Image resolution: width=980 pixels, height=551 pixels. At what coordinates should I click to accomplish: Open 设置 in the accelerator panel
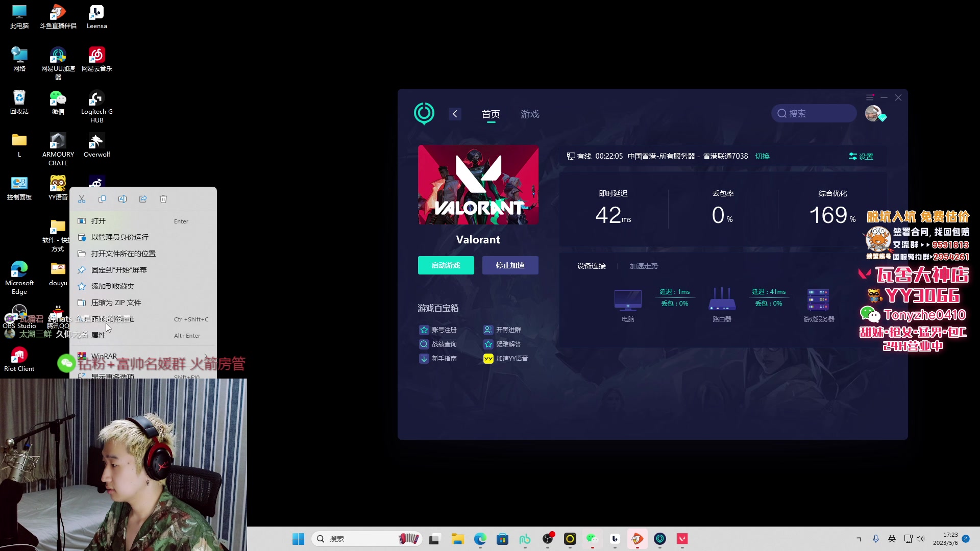tap(861, 156)
